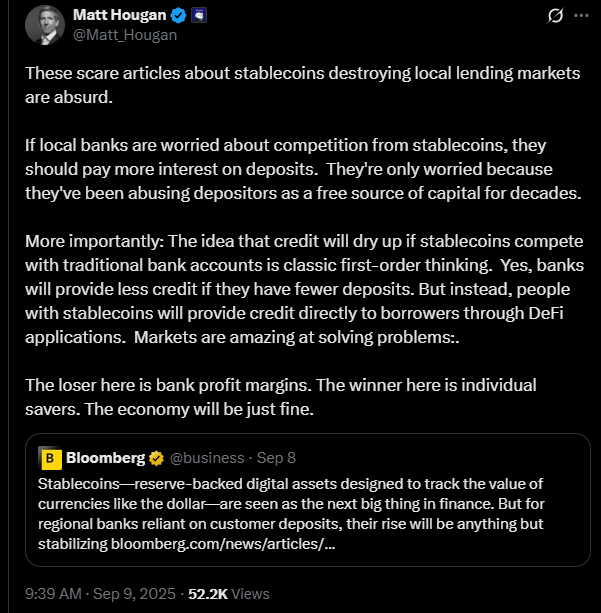Click the Matt Hougan display name
Viewport: 601px width, 613px height.
pos(120,15)
